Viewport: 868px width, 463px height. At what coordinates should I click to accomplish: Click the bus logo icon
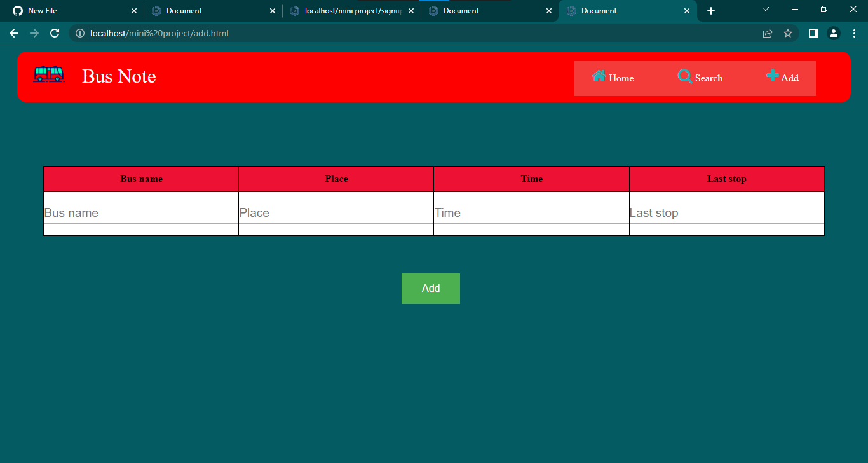point(48,74)
